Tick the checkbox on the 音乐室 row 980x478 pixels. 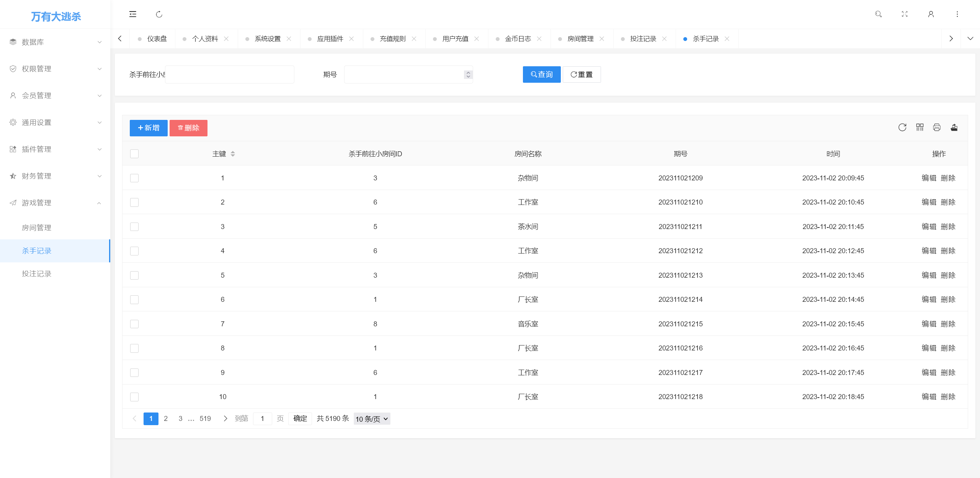[134, 324]
